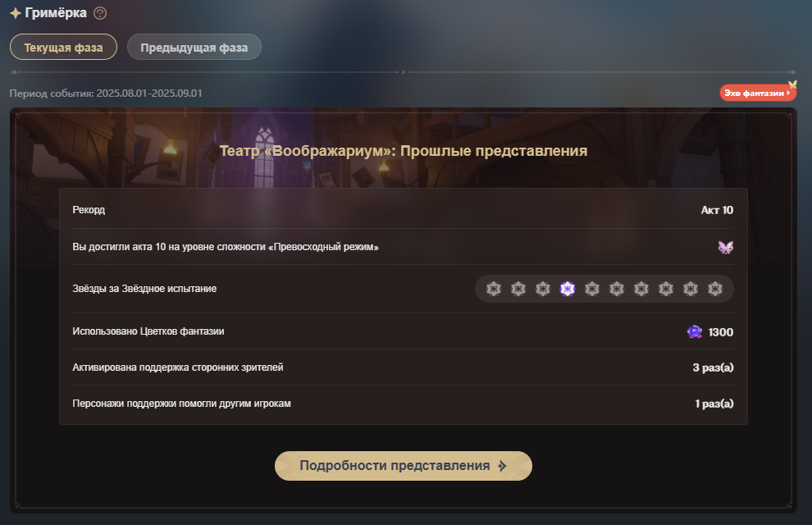Image resolution: width=812 pixels, height=525 pixels.
Task: Click the last star in the star row
Action: (715, 289)
